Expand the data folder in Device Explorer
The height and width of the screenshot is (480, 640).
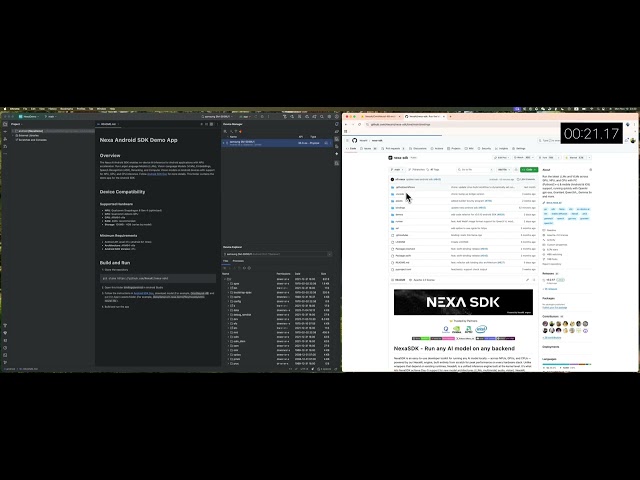[x=228, y=310]
